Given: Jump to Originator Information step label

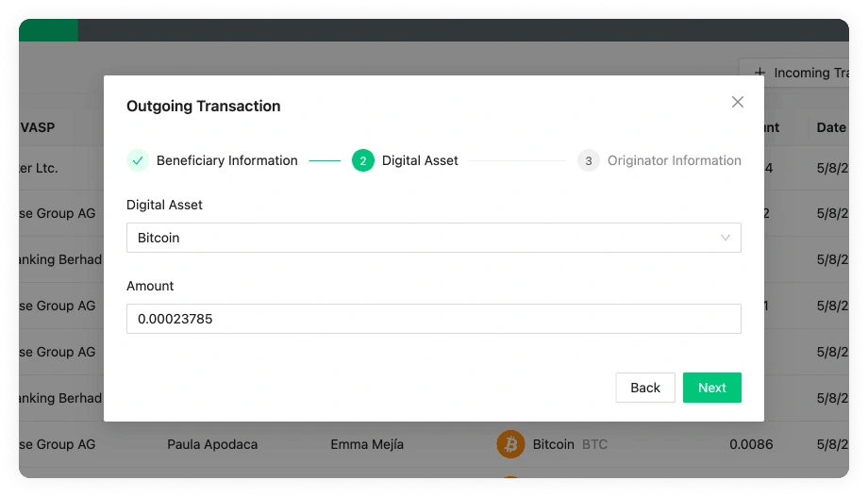Looking at the screenshot, I should click(x=674, y=160).
